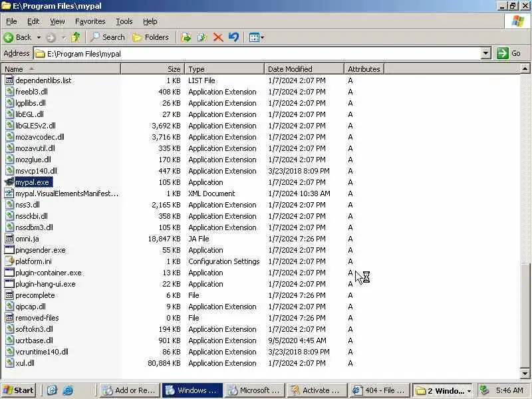Open the Back history dropdown arrow

pos(39,37)
